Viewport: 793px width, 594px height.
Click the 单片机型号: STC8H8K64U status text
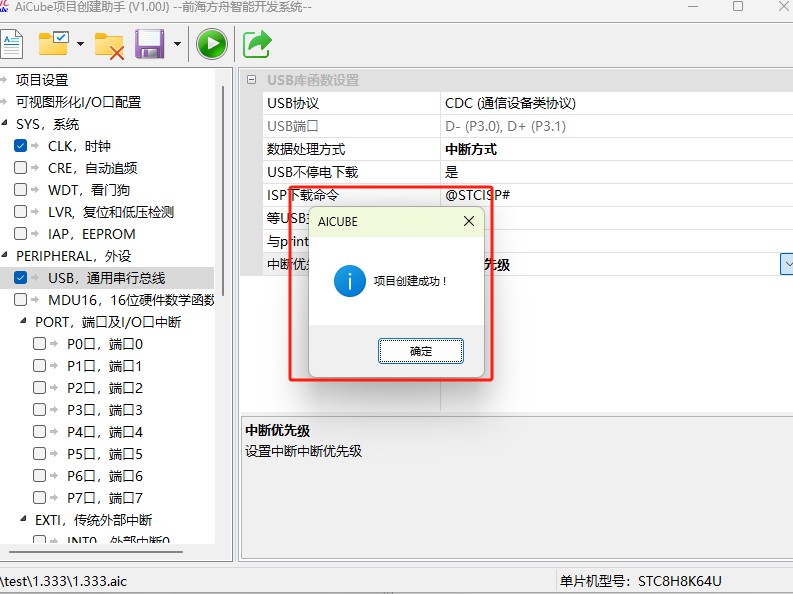tap(640, 581)
